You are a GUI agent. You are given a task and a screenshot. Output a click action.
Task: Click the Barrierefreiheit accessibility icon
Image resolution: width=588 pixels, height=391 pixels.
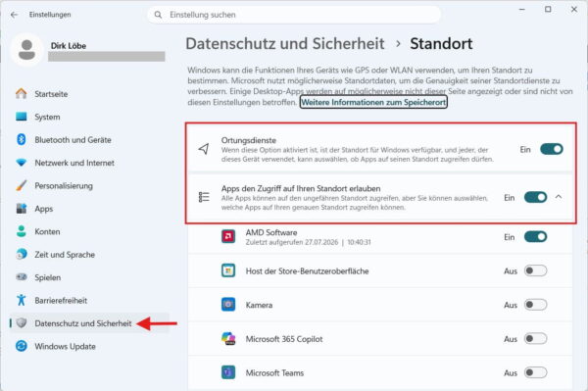(x=22, y=300)
